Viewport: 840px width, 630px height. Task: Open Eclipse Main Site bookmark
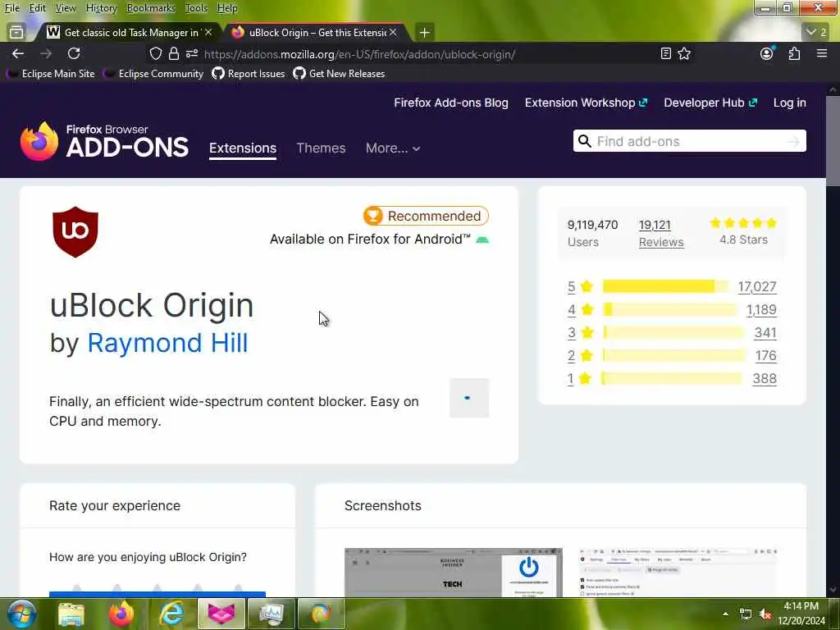coord(52,73)
